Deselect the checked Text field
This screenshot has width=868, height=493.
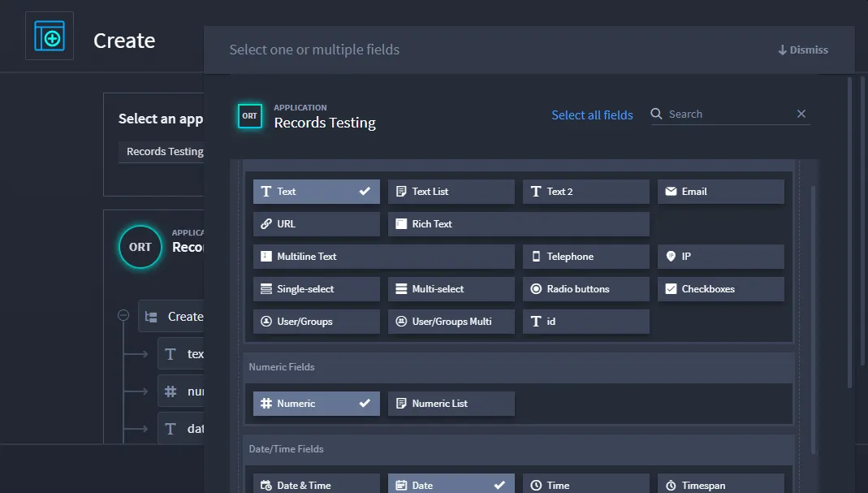[x=317, y=191]
